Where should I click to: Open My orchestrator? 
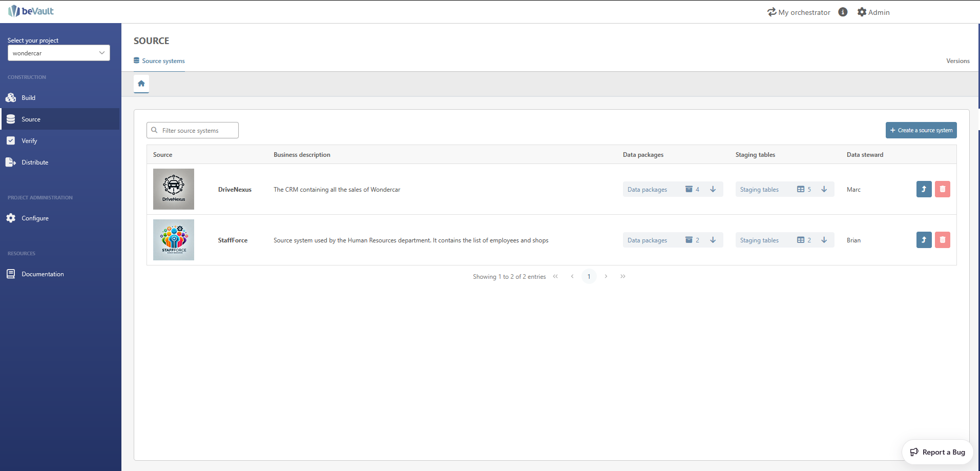[x=799, y=12]
